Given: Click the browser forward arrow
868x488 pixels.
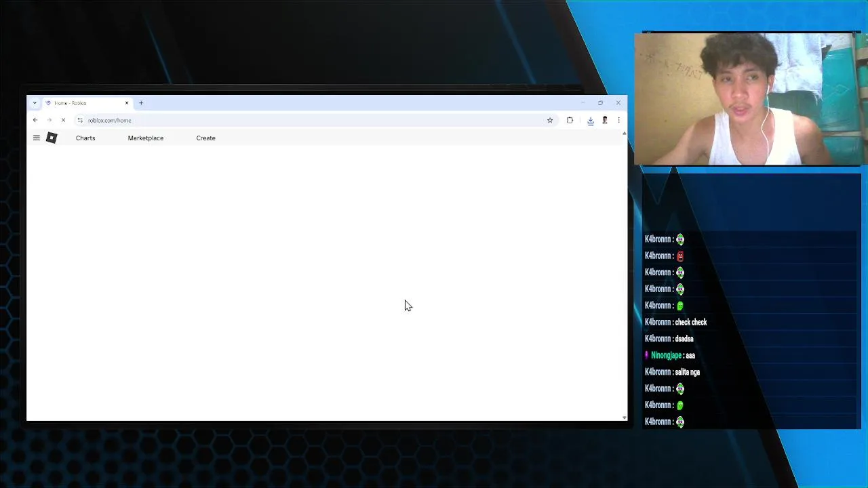Looking at the screenshot, I should click(49, 120).
